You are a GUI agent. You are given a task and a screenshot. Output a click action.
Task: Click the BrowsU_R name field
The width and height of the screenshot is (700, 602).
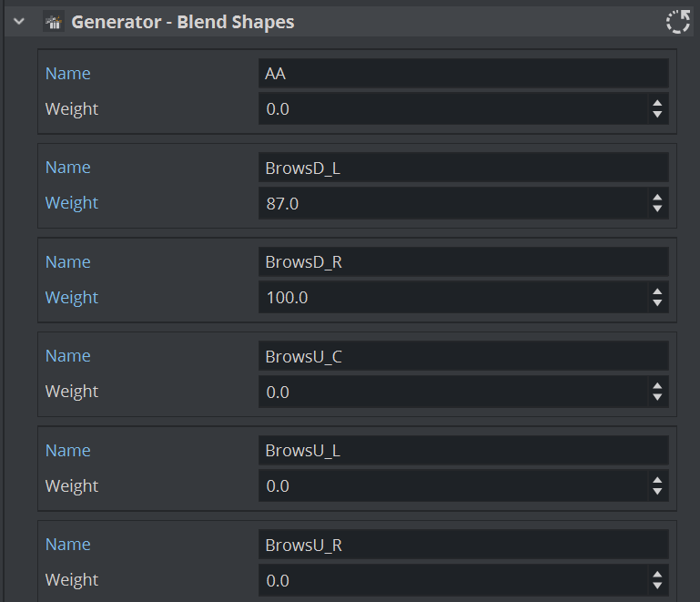[x=463, y=545]
